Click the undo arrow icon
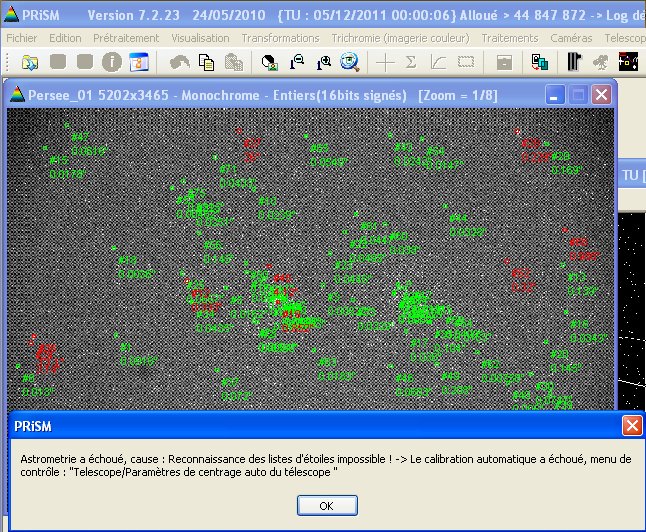646x532 pixels. point(180,61)
